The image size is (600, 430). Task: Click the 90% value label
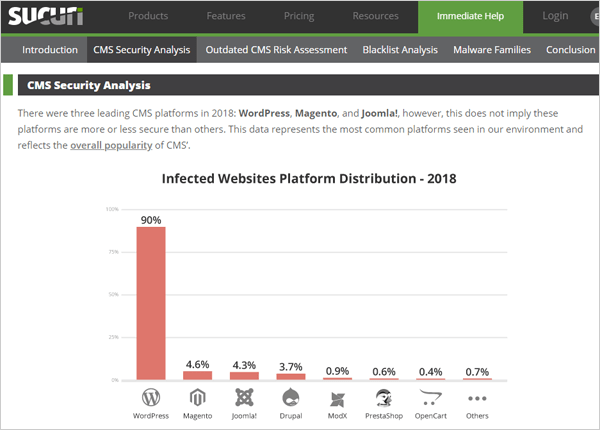click(151, 220)
